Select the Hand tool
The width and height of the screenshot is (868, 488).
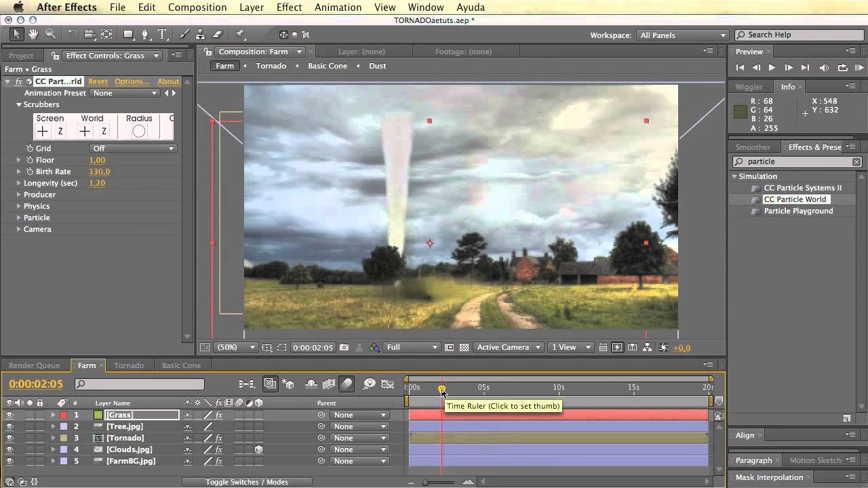33,34
